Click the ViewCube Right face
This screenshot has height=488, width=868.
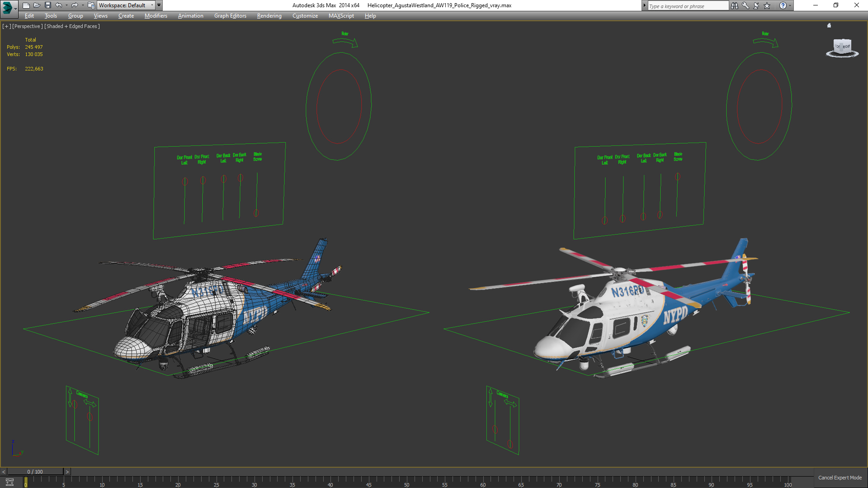click(x=846, y=47)
